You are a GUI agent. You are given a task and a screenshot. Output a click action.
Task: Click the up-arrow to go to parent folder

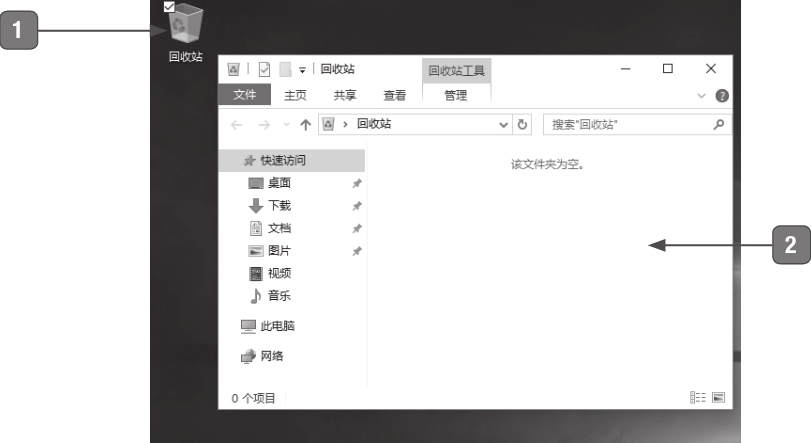click(x=305, y=124)
